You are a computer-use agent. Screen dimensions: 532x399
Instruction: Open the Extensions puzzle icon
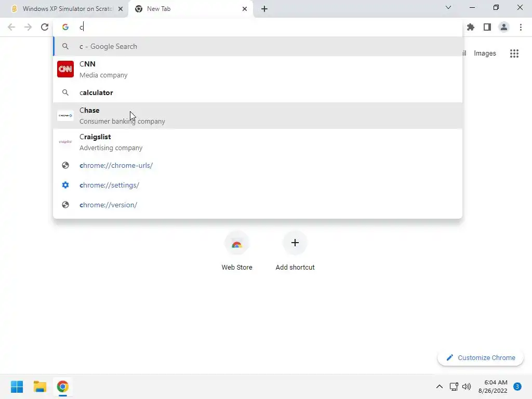click(x=471, y=27)
